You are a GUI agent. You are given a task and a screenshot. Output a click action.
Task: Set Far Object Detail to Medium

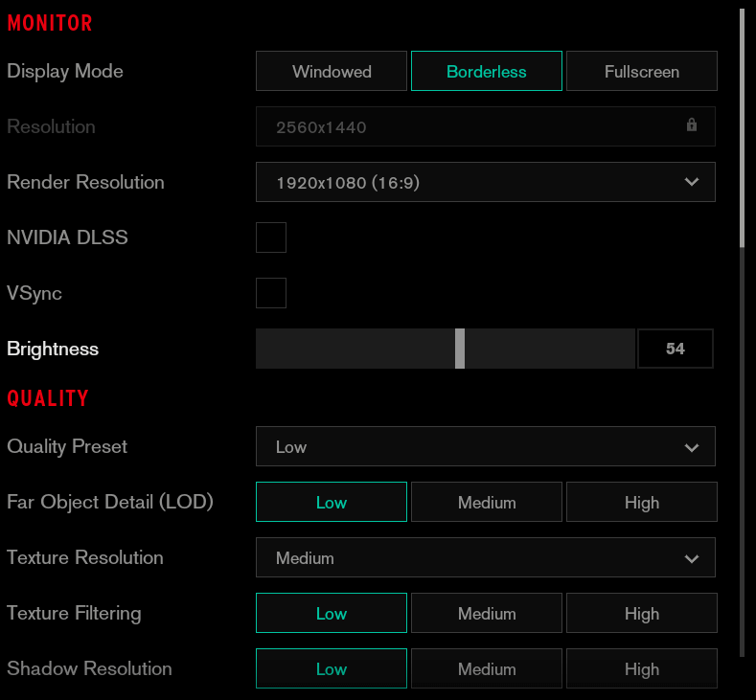(x=487, y=502)
